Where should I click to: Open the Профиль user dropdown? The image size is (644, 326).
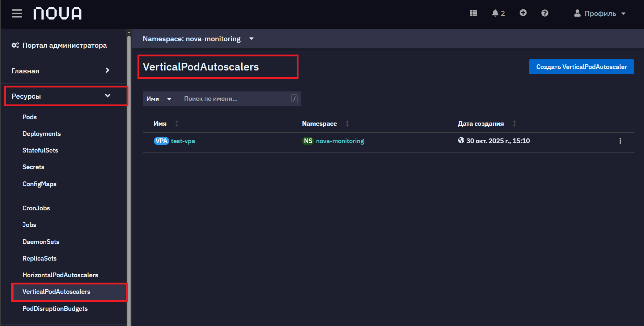tap(600, 13)
